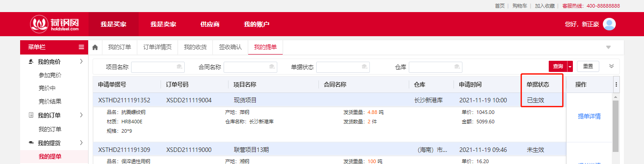Click 我的竞价 person icon
This screenshot has width=644, height=164.
(x=30, y=61)
